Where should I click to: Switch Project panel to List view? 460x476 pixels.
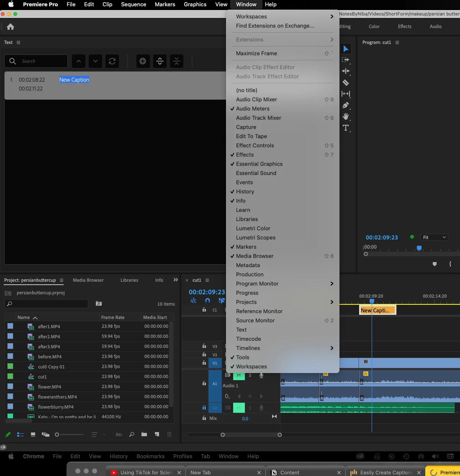click(x=21, y=435)
